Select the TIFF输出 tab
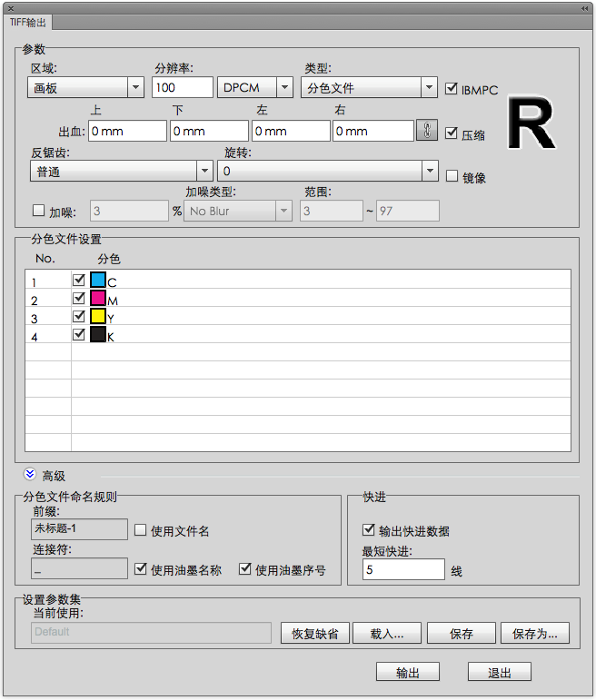Viewport: 596px width, 700px height. tap(28, 22)
